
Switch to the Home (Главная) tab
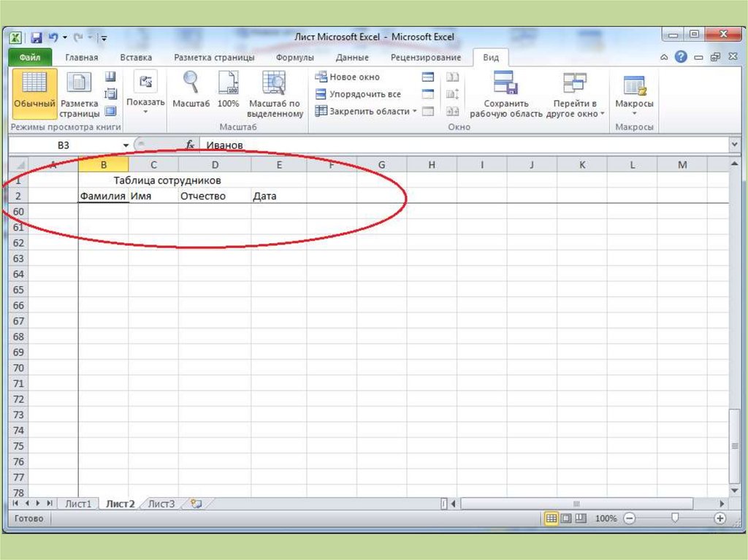(x=82, y=57)
